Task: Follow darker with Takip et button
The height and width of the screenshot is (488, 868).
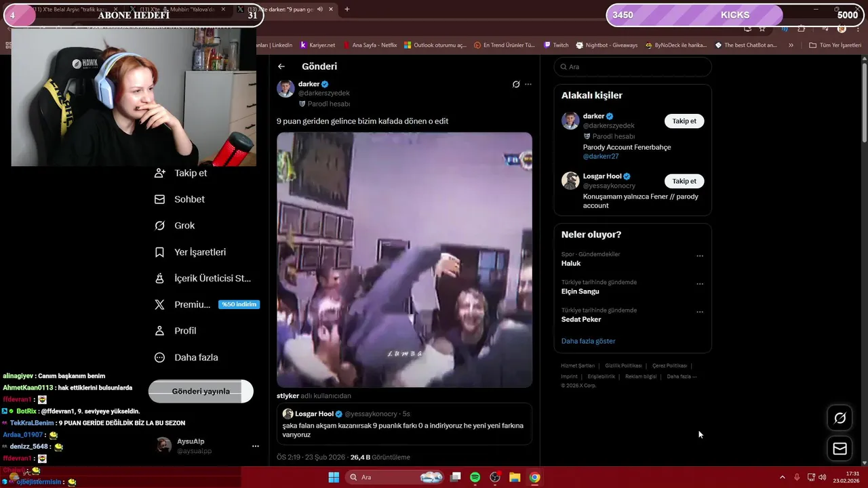Action: (684, 121)
